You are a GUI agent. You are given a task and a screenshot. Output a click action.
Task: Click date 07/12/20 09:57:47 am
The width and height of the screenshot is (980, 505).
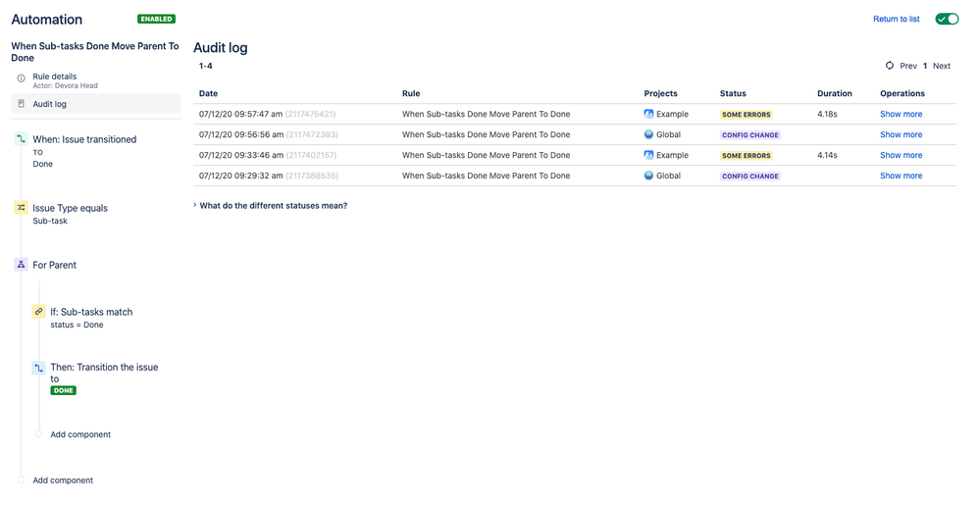pyautogui.click(x=240, y=114)
